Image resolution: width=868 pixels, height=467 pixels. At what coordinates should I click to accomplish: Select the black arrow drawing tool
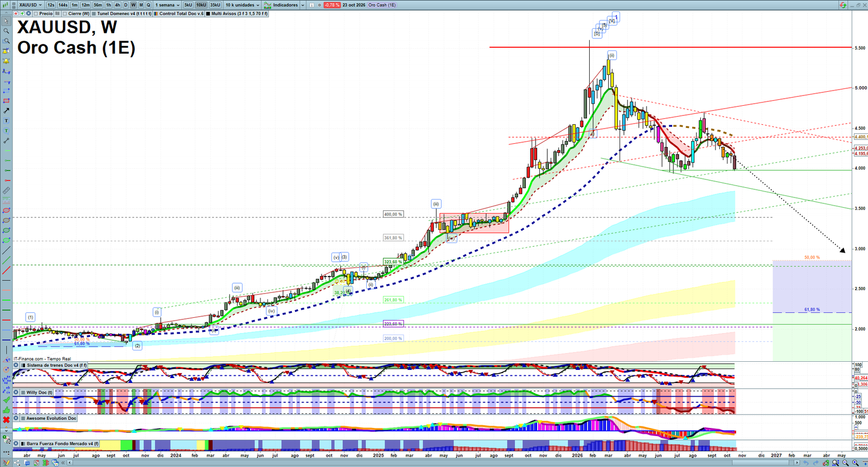tap(6, 111)
